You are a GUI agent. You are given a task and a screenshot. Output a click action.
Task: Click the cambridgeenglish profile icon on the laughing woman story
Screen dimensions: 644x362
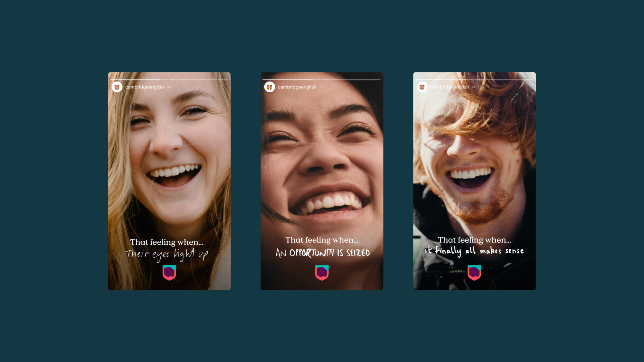[117, 87]
